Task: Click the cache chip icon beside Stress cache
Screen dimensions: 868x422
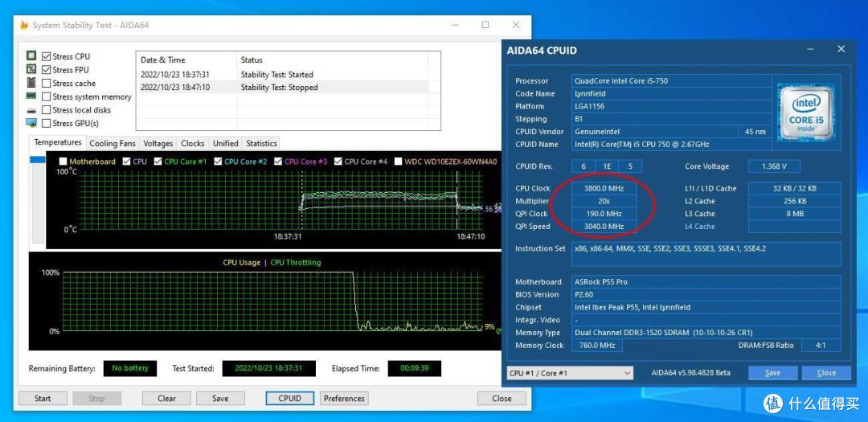Action: (x=31, y=83)
